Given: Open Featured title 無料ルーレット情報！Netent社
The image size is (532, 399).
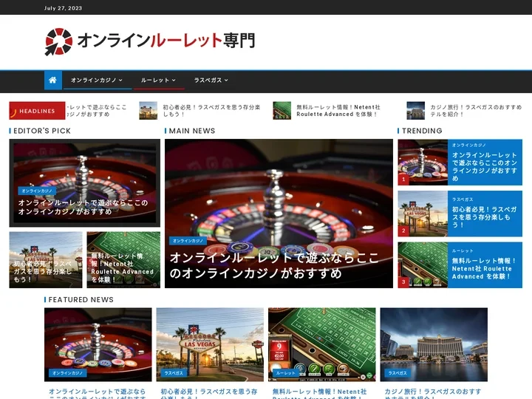Looking at the screenshot, I should pyautogui.click(x=320, y=394).
